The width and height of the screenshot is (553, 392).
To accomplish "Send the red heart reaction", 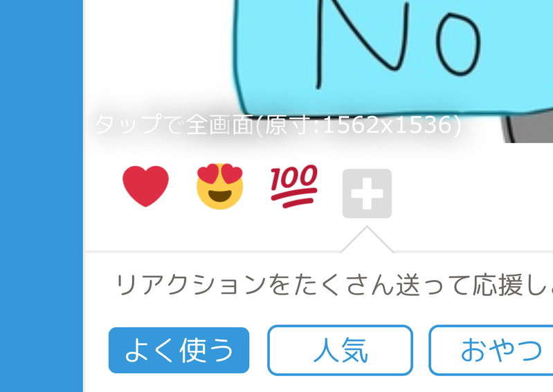I will 145,186.
